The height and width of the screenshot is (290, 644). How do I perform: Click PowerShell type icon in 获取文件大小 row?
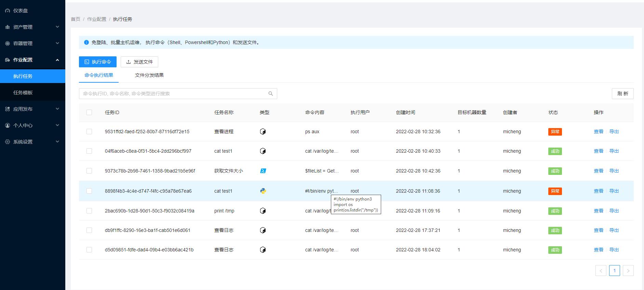tap(263, 171)
